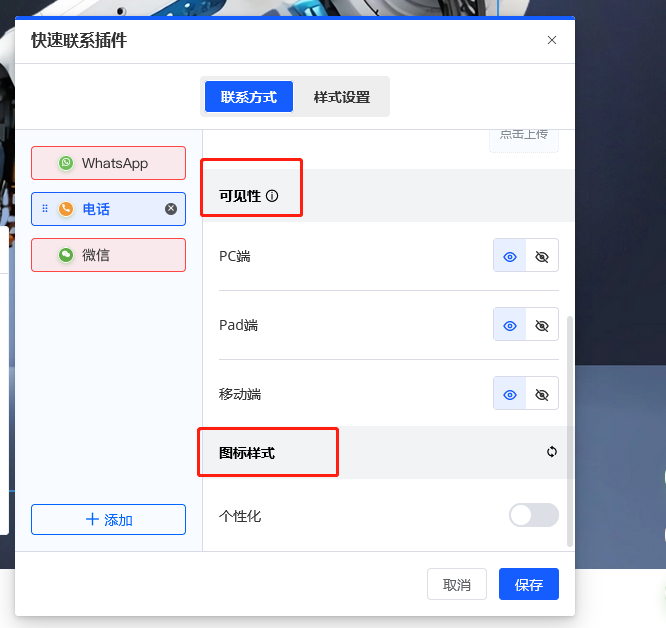Enable the 个性化 toggle switch

click(x=534, y=515)
